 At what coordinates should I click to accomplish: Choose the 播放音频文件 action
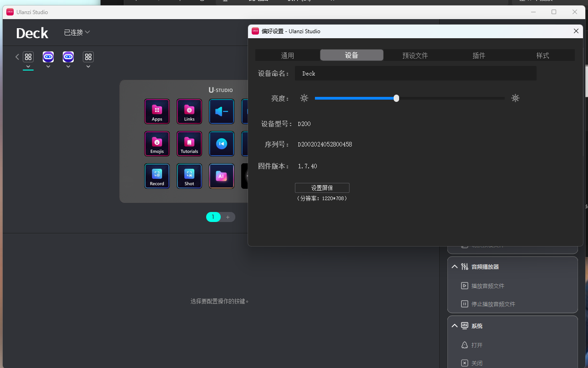pos(488,286)
